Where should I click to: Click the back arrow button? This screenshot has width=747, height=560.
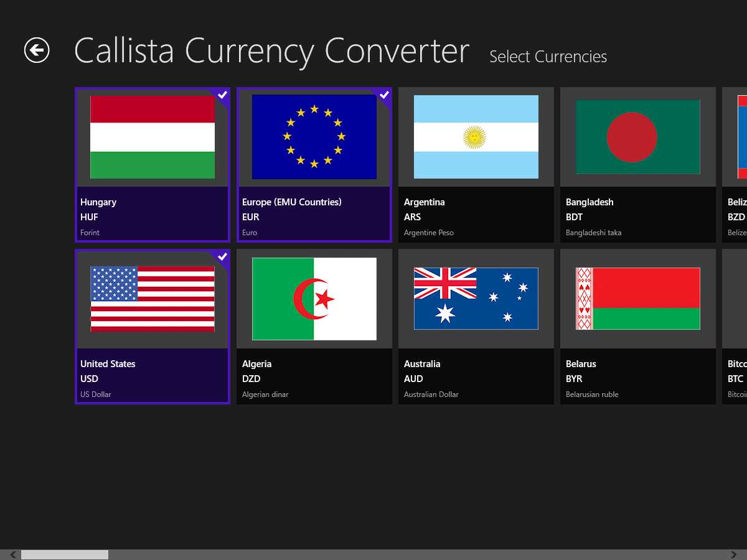pos(37,50)
